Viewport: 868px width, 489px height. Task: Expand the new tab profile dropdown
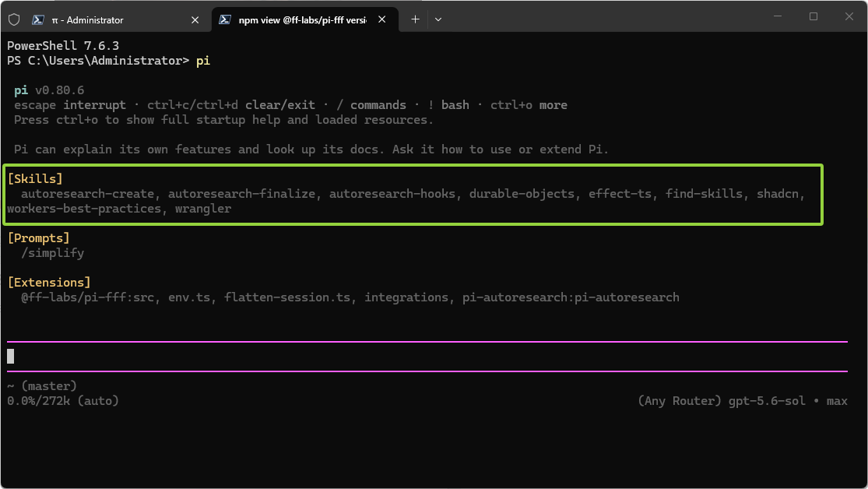coord(438,19)
